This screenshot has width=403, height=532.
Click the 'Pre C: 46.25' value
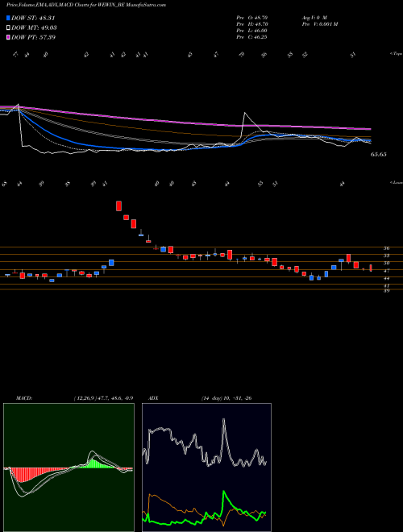click(252, 37)
